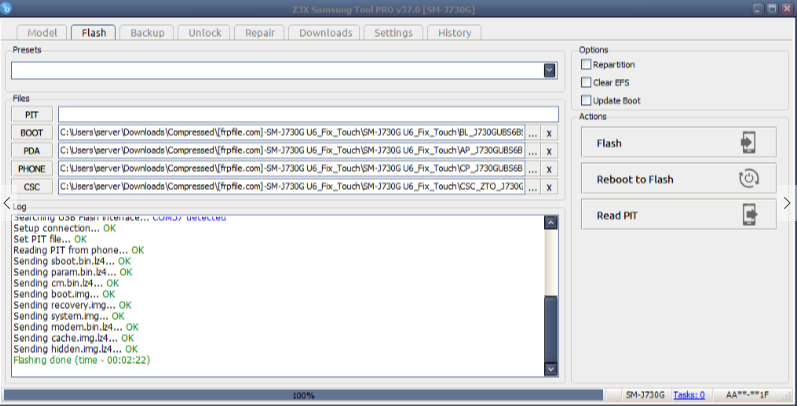Select log line 'Sending system.img... OK'

[x=69, y=316]
